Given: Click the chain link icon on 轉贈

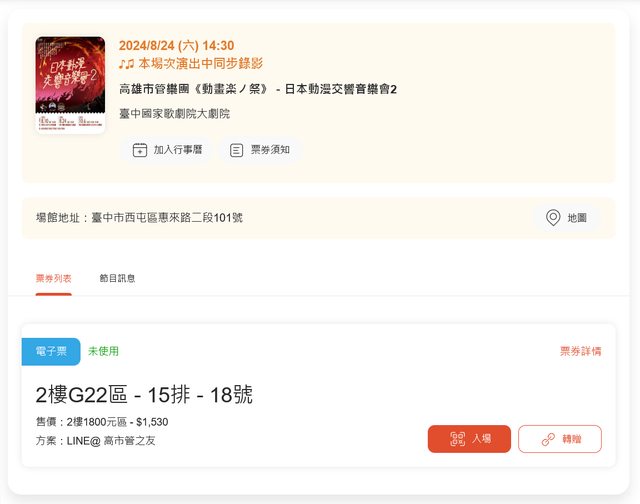Looking at the screenshot, I should (548, 439).
